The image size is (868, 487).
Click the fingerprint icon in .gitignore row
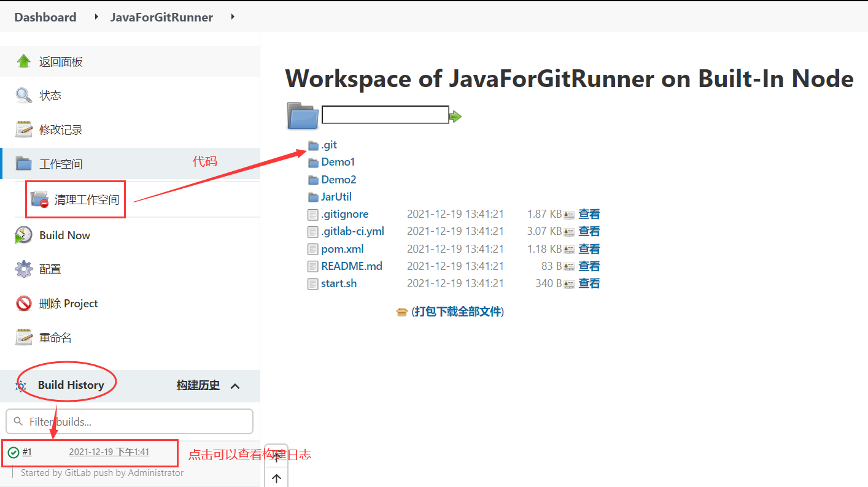click(570, 215)
